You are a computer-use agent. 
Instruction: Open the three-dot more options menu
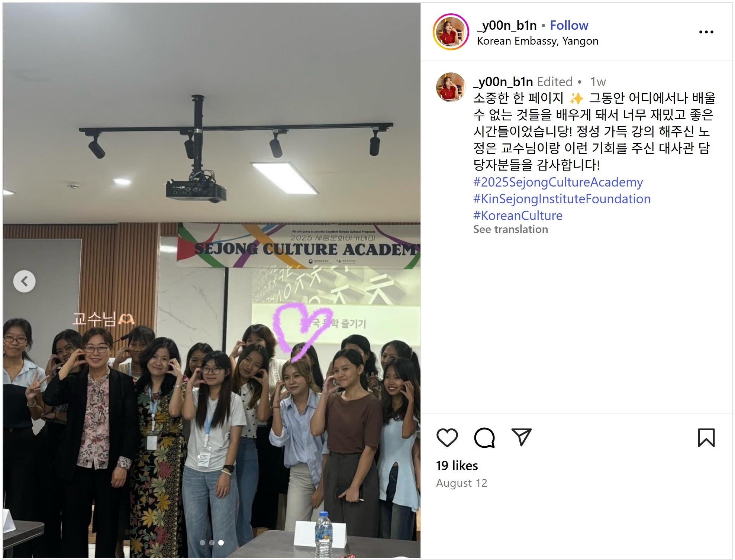pyautogui.click(x=706, y=32)
